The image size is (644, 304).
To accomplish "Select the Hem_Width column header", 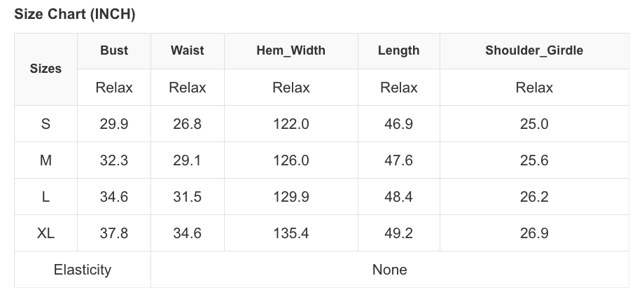I will pos(290,50).
